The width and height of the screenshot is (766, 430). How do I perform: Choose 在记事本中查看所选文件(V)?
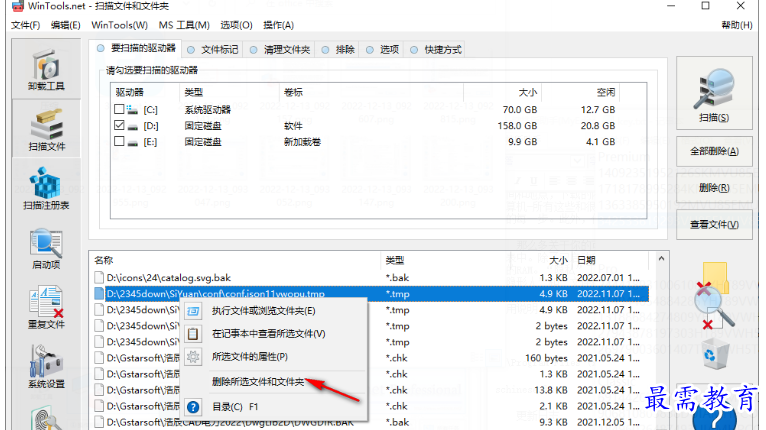point(274,334)
